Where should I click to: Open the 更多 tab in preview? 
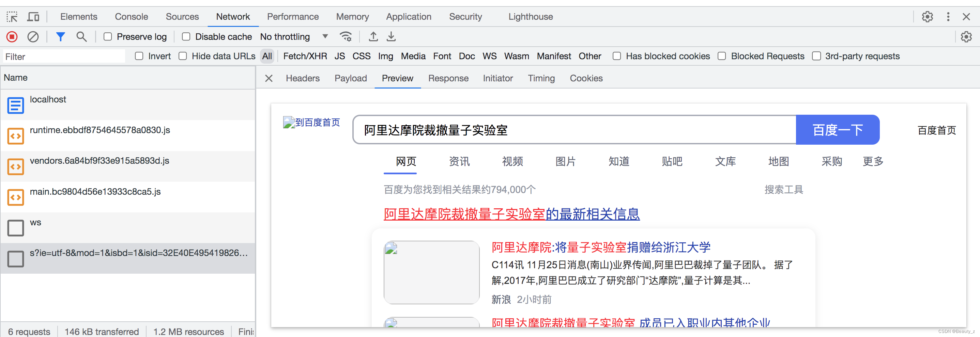[x=873, y=161]
